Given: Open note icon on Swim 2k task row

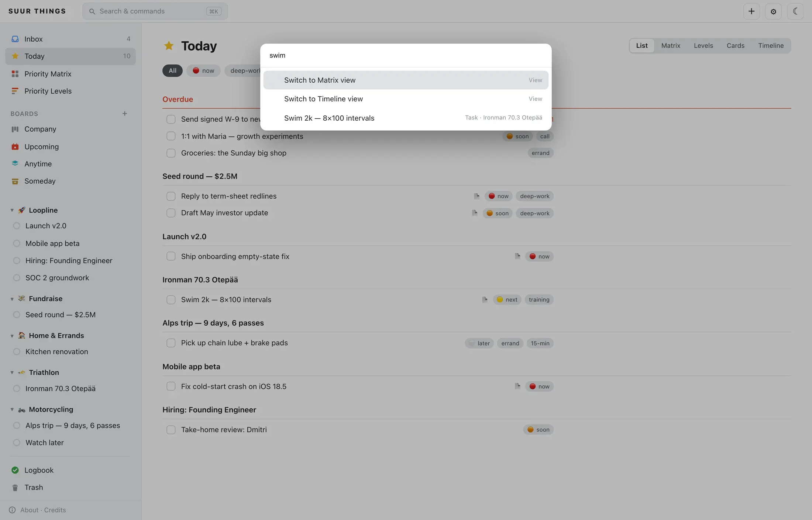Looking at the screenshot, I should 485,299.
